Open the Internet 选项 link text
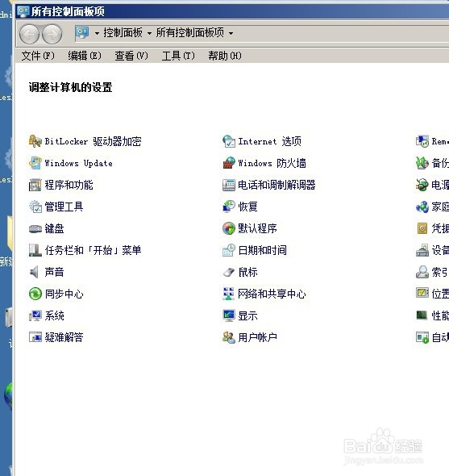Image resolution: width=449 pixels, height=476 pixels. pos(269,141)
